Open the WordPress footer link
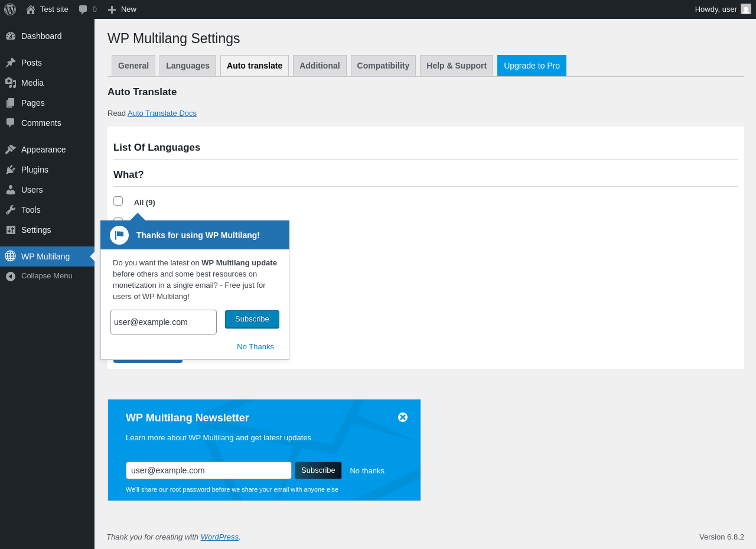Image resolution: width=756 pixels, height=549 pixels. (x=220, y=537)
